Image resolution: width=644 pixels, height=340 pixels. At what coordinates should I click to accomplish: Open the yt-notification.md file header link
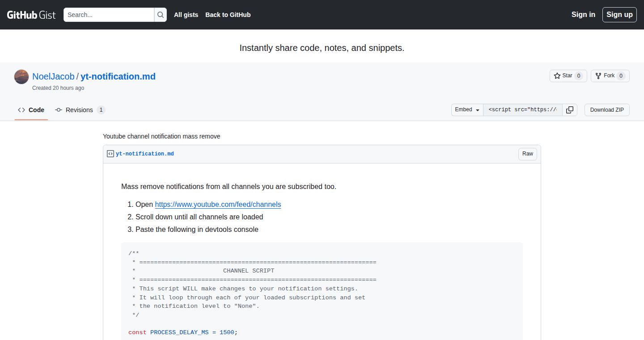[x=145, y=154]
